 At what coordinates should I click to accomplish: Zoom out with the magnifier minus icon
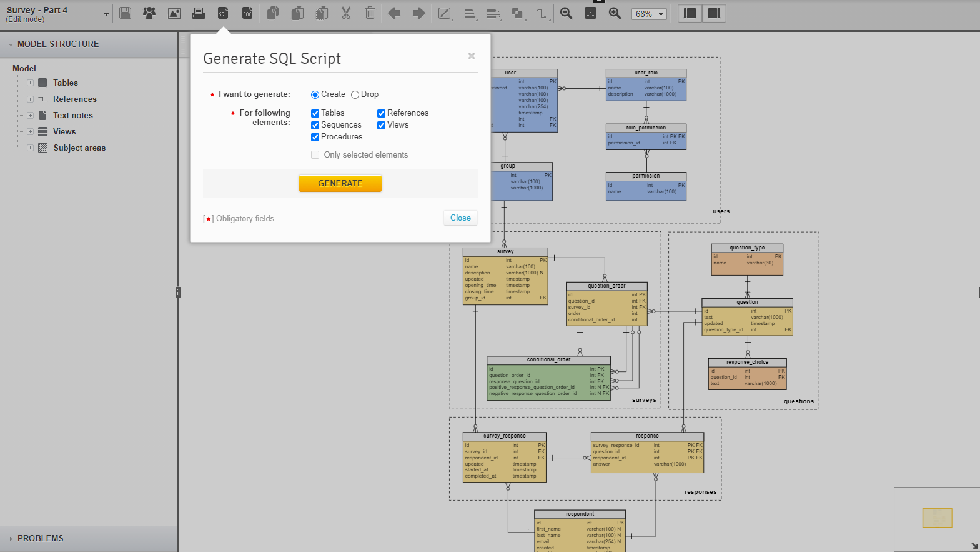[566, 13]
